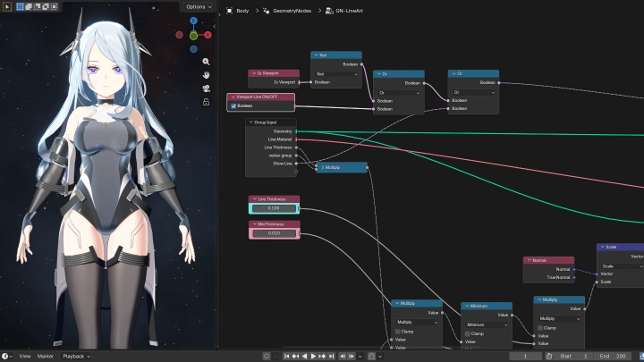644x362 pixels.
Task: Jump to the end frame
Action: 332,357
